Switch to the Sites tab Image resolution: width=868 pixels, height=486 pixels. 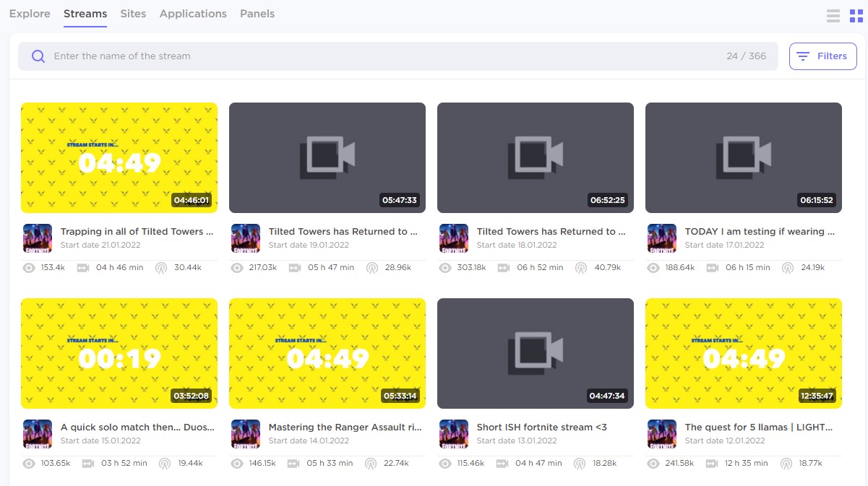133,14
